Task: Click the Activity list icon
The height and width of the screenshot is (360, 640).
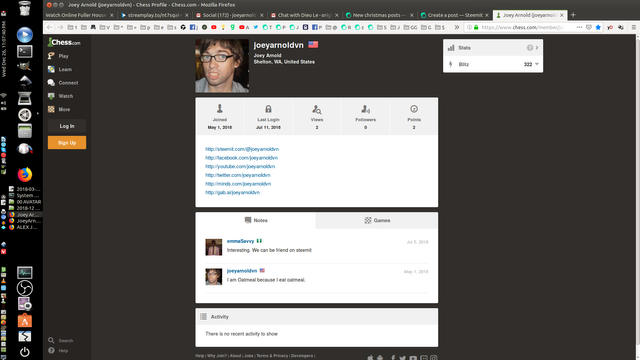Action: click(203, 317)
